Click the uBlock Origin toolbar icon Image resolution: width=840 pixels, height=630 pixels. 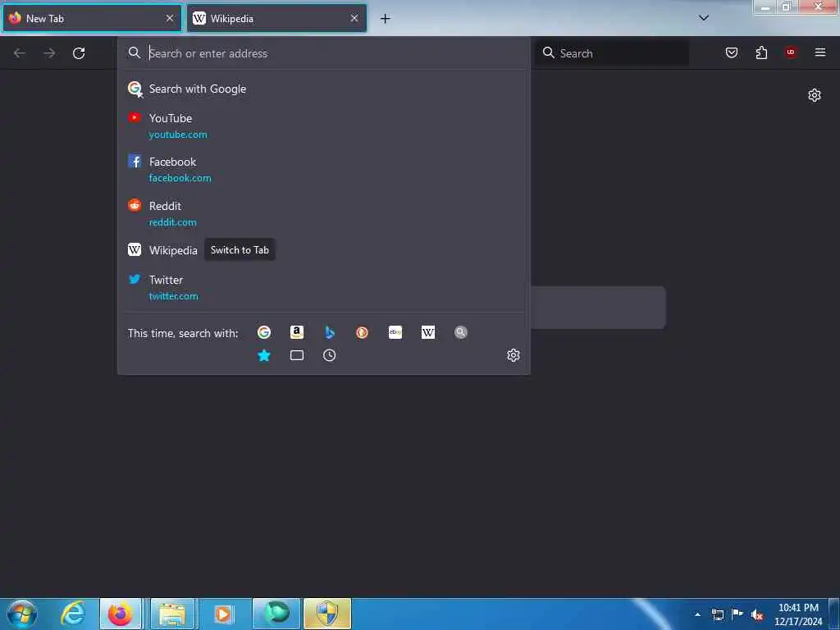click(791, 52)
